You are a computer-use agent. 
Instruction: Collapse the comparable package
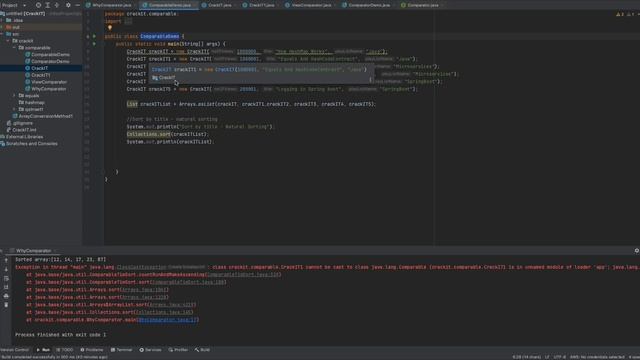(x=14, y=48)
